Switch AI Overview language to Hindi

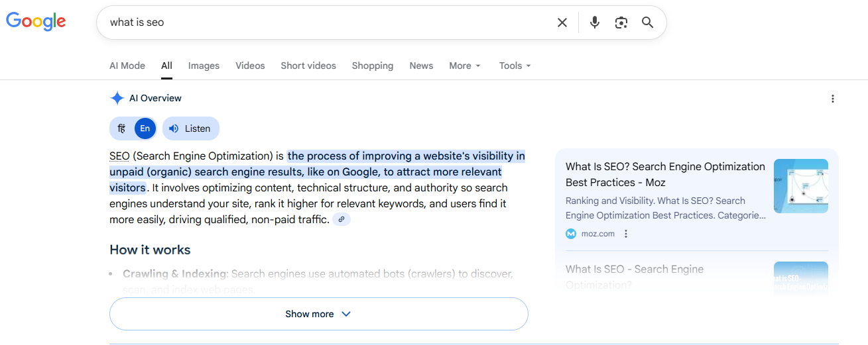coord(122,128)
